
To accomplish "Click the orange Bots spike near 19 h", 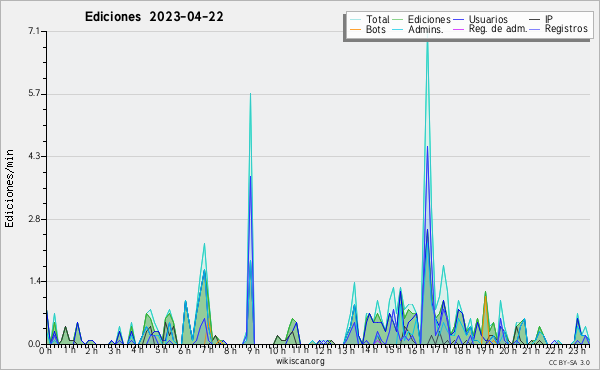I will coord(485,319).
